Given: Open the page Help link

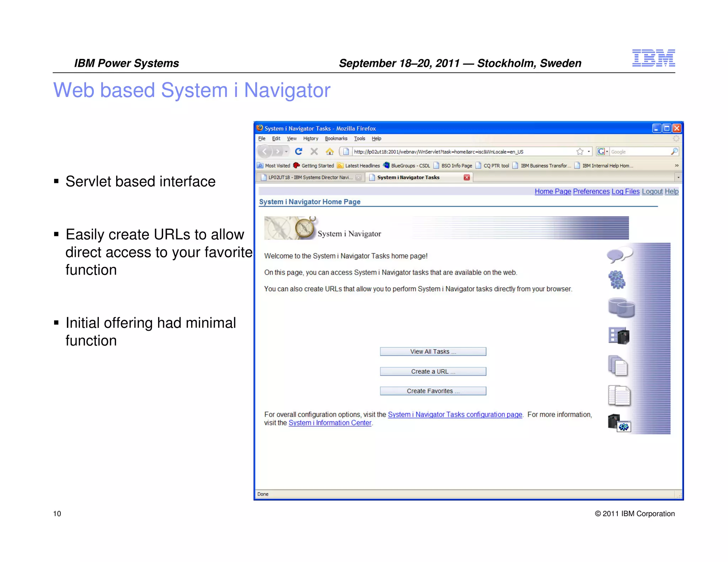Looking at the screenshot, I should (x=671, y=191).
